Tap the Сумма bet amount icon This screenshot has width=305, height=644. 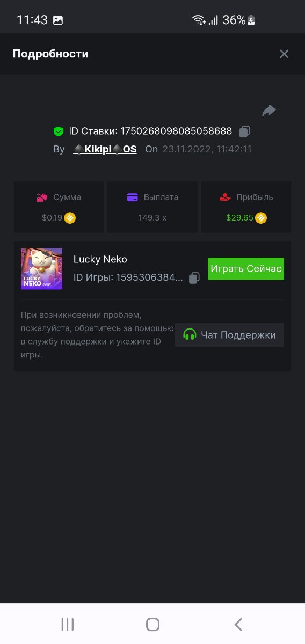coord(42,197)
